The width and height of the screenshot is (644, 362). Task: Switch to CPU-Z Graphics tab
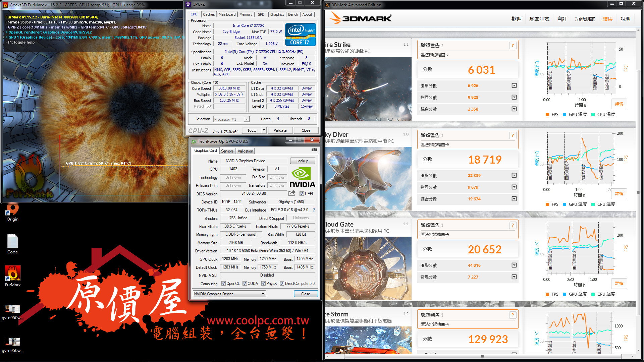point(277,14)
